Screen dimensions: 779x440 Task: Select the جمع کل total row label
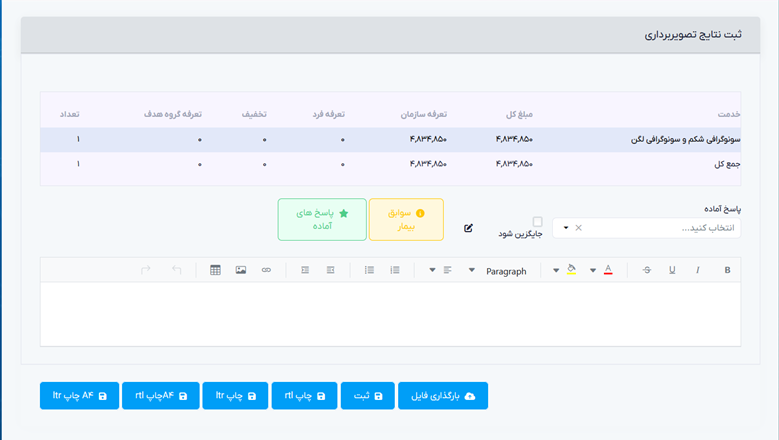point(727,164)
